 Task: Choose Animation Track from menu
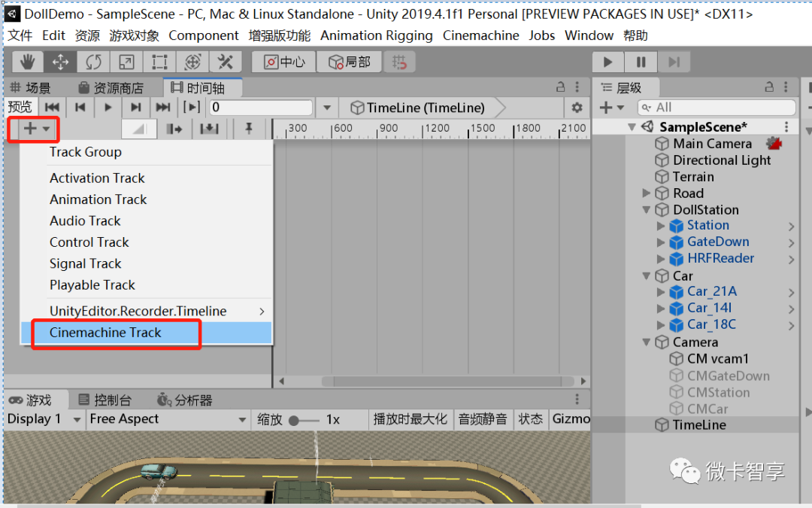(146, 199)
